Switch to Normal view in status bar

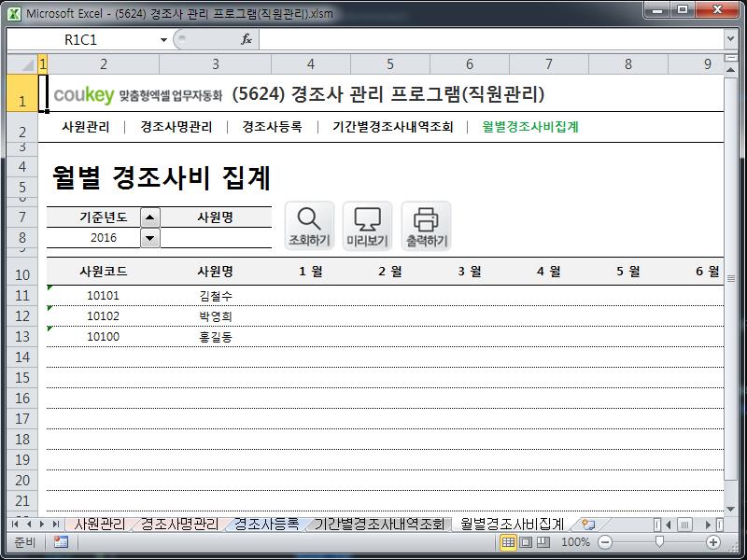[x=508, y=542]
